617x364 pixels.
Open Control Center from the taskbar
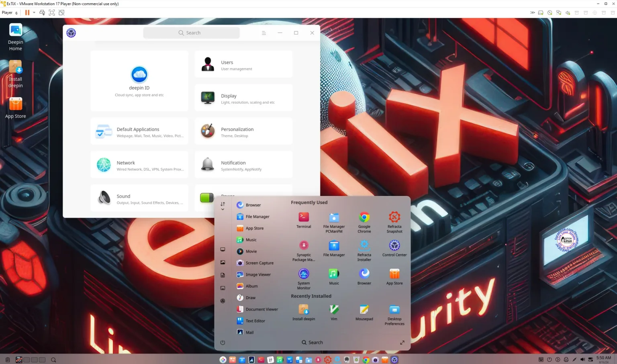click(x=394, y=360)
